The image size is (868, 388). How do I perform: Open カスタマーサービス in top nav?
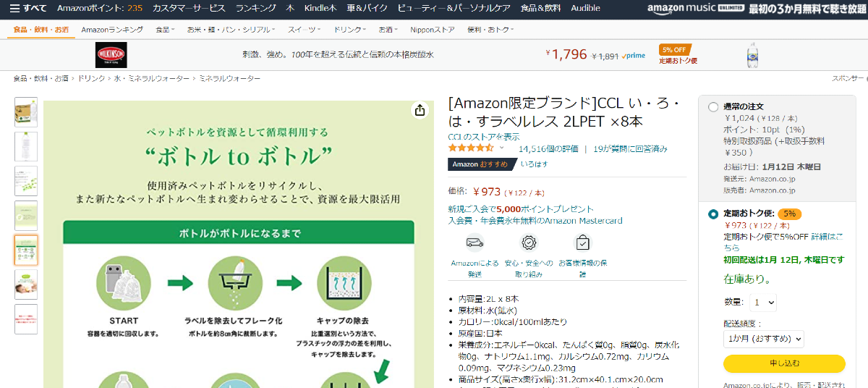coord(189,8)
